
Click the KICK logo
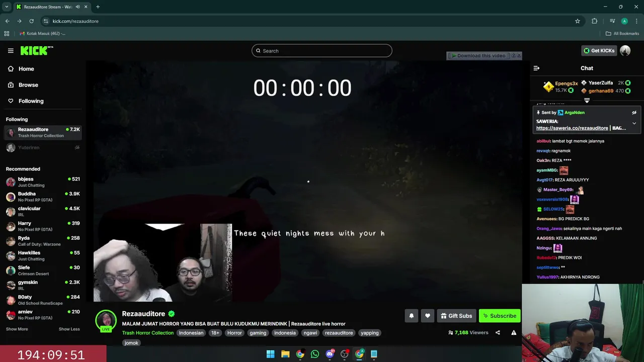coord(37,50)
